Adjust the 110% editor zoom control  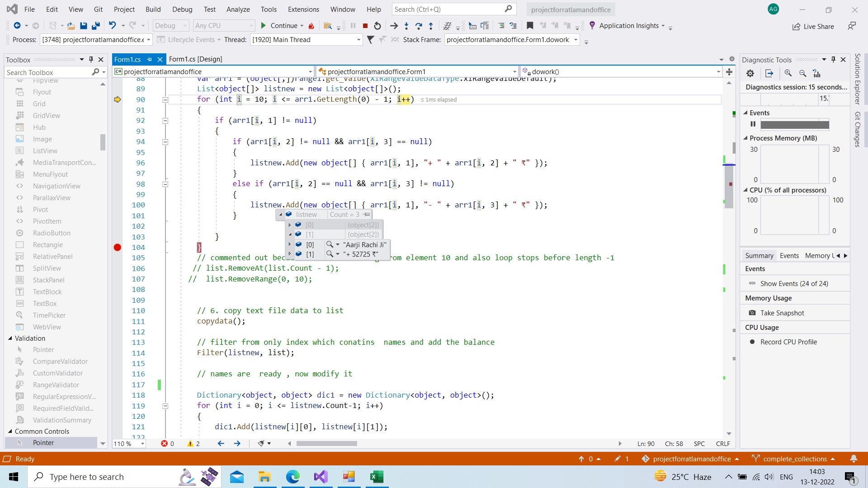click(x=128, y=443)
